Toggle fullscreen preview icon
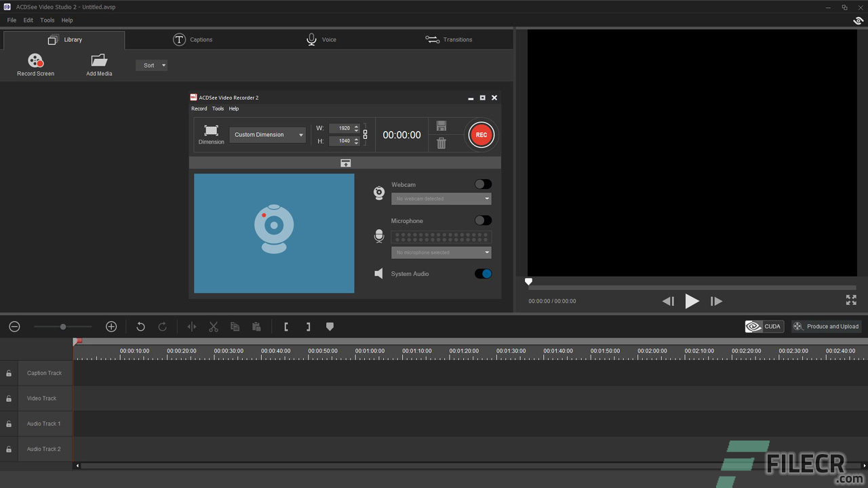The image size is (868, 488). pos(851,300)
